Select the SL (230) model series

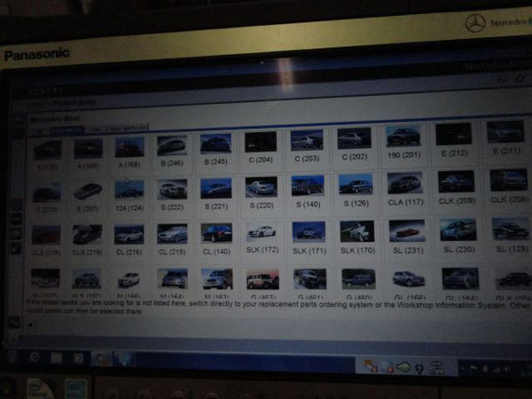click(458, 237)
